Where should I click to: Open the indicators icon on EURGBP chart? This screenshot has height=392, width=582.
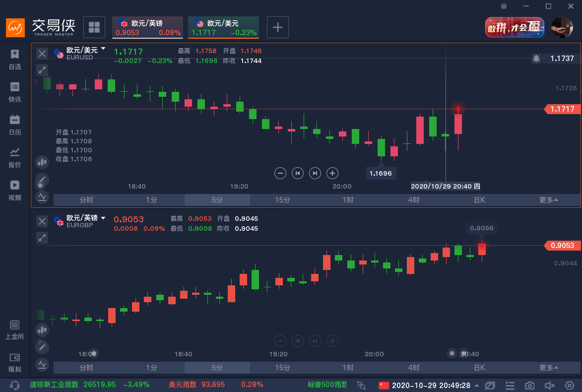pos(42,365)
